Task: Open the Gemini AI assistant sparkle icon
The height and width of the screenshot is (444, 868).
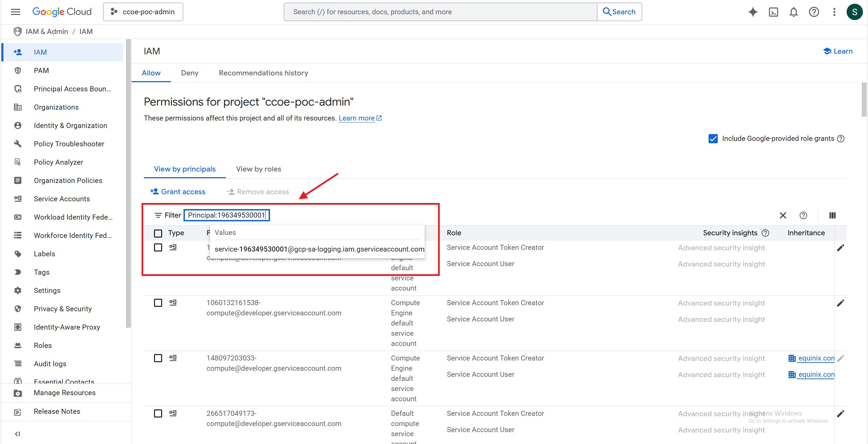Action: click(x=753, y=12)
